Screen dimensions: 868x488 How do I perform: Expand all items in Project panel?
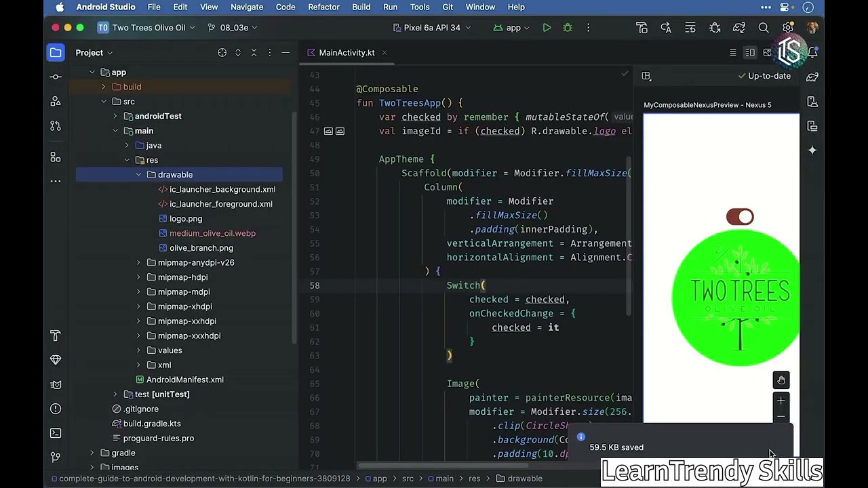coord(238,52)
